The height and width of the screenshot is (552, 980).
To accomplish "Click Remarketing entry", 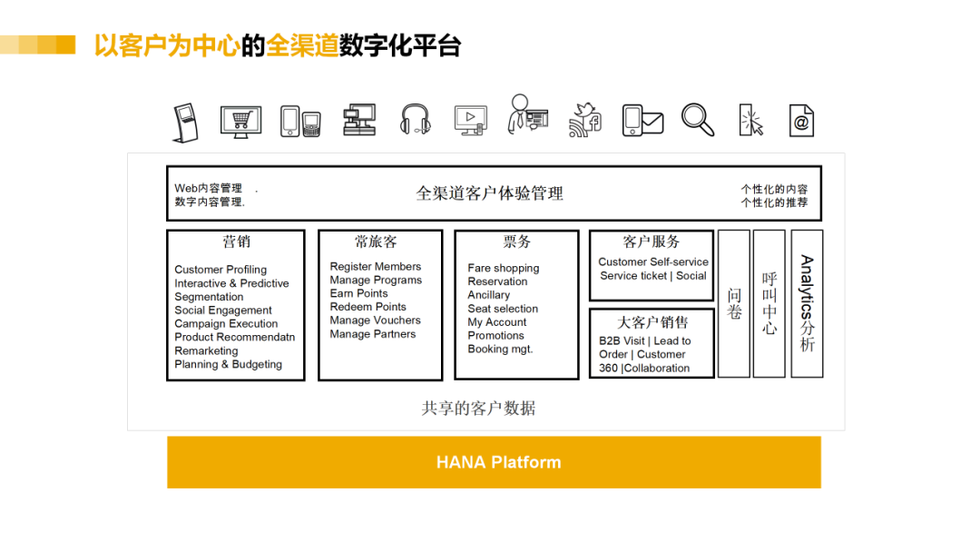I will [x=206, y=350].
